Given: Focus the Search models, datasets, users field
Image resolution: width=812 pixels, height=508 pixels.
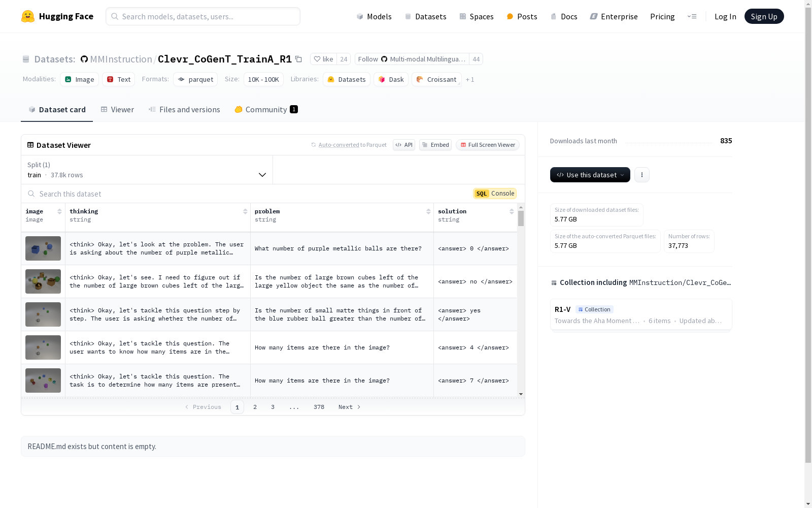Looking at the screenshot, I should 203,16.
